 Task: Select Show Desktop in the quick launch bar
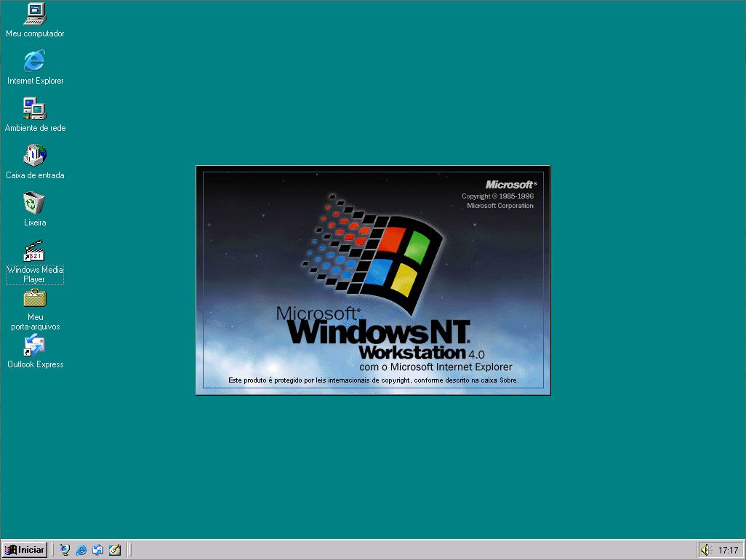(115, 550)
